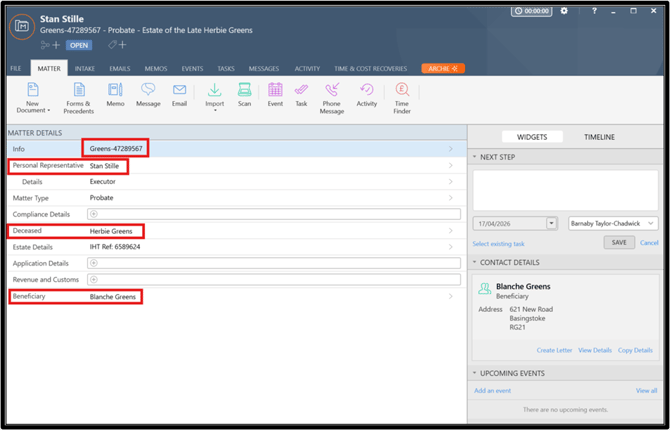
Task: Open Forms & Precedents
Action: point(78,96)
